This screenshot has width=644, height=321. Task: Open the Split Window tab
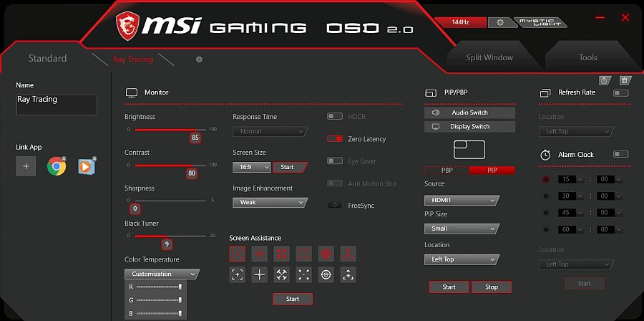coord(489,57)
